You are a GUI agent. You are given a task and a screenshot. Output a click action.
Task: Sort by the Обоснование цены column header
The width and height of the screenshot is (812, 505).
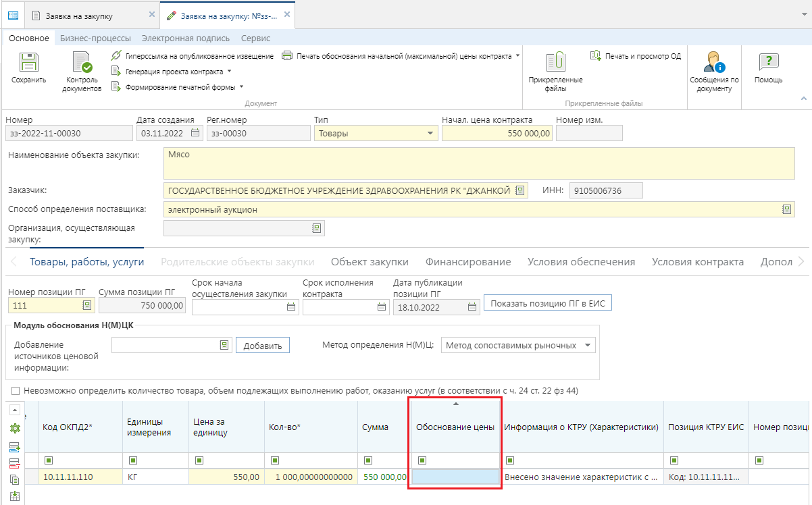[x=455, y=427]
